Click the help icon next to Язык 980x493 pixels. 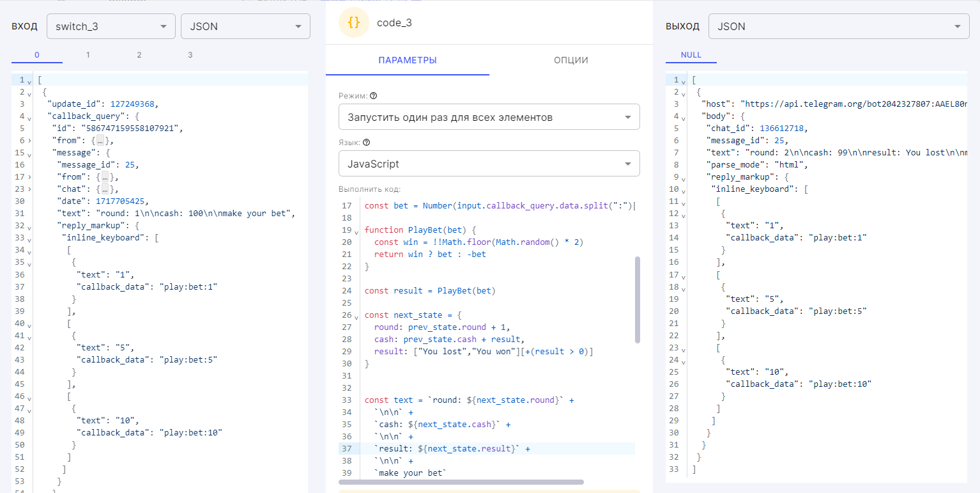pyautogui.click(x=367, y=143)
